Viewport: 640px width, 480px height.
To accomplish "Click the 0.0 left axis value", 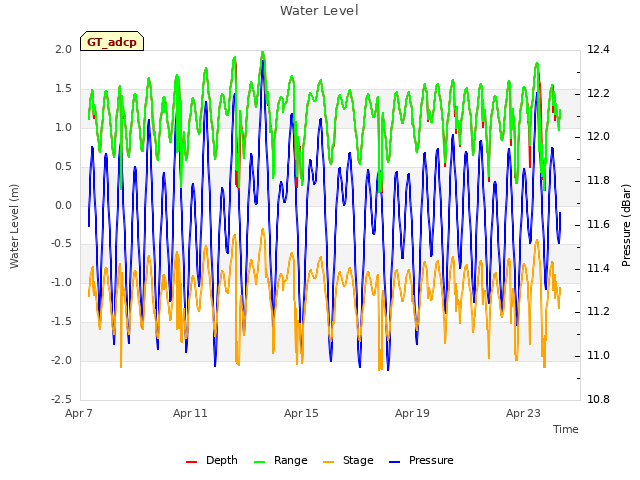I will click(64, 205).
